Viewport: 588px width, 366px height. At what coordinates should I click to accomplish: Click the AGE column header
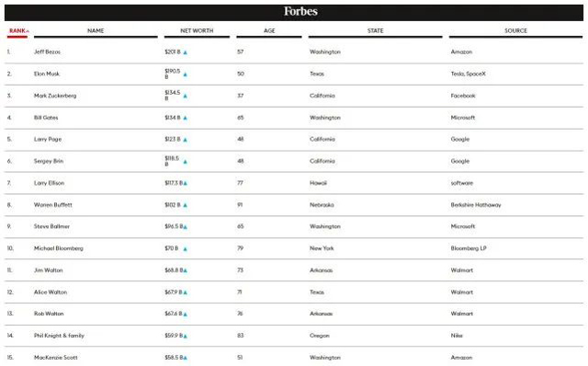click(x=269, y=30)
